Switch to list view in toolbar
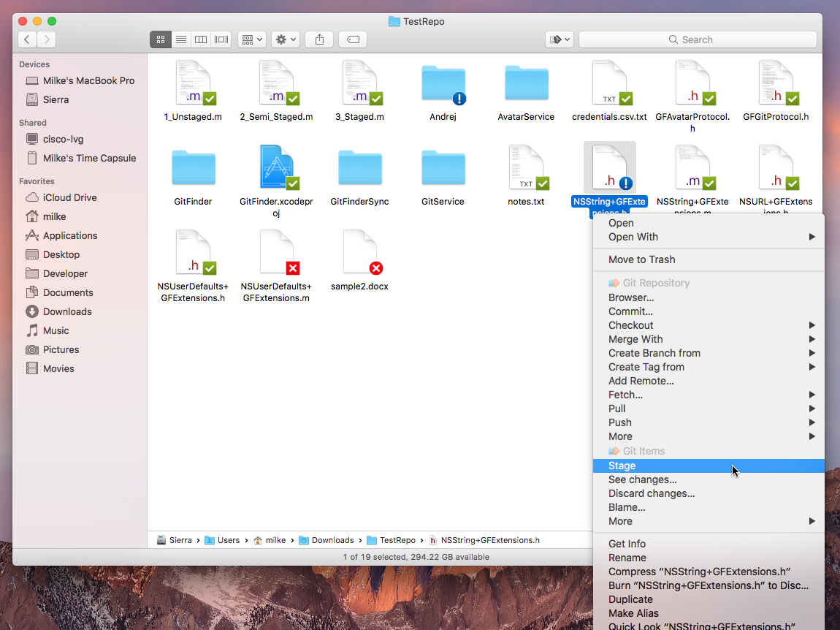840x630 pixels. (x=181, y=39)
